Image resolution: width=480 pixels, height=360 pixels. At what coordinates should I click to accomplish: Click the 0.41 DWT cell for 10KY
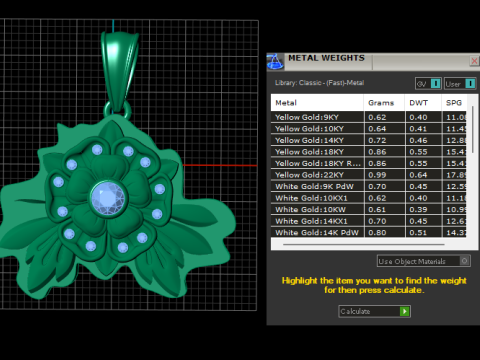tap(423, 129)
